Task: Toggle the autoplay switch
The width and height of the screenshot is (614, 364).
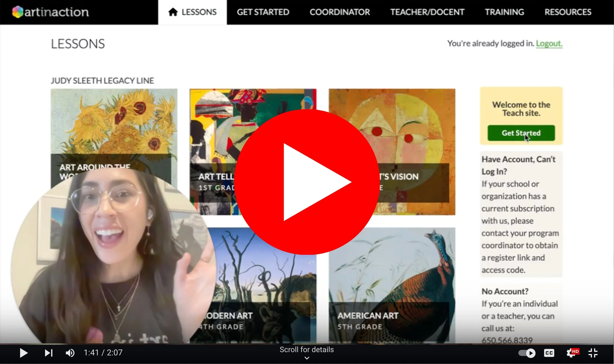Action: (x=527, y=353)
